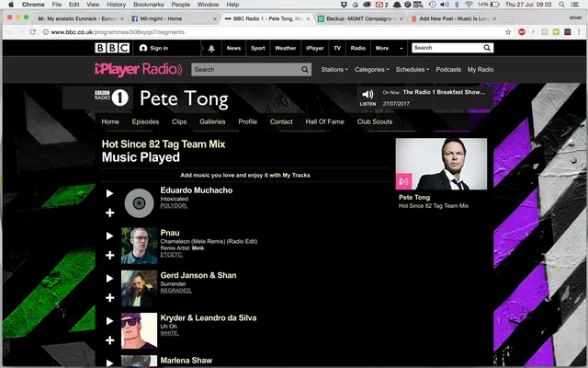Image resolution: width=588 pixels, height=368 pixels.
Task: Play the Marlena Shaw track
Action: tap(109, 362)
